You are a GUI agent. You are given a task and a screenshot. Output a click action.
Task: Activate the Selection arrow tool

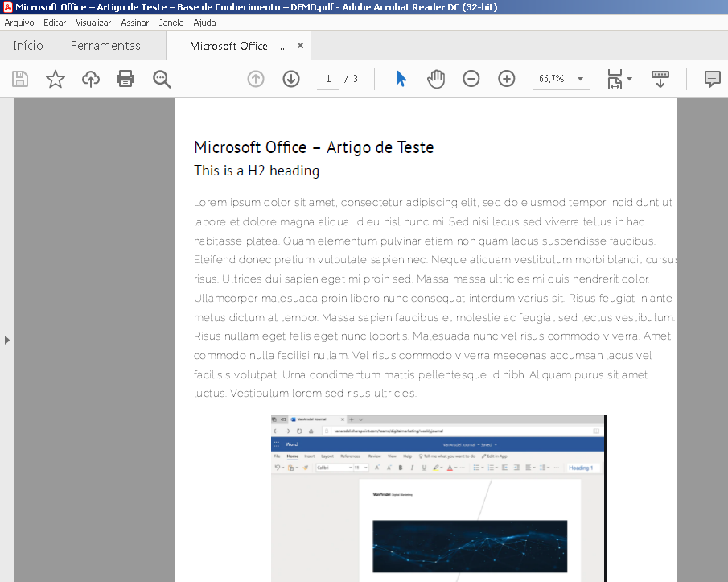click(401, 79)
